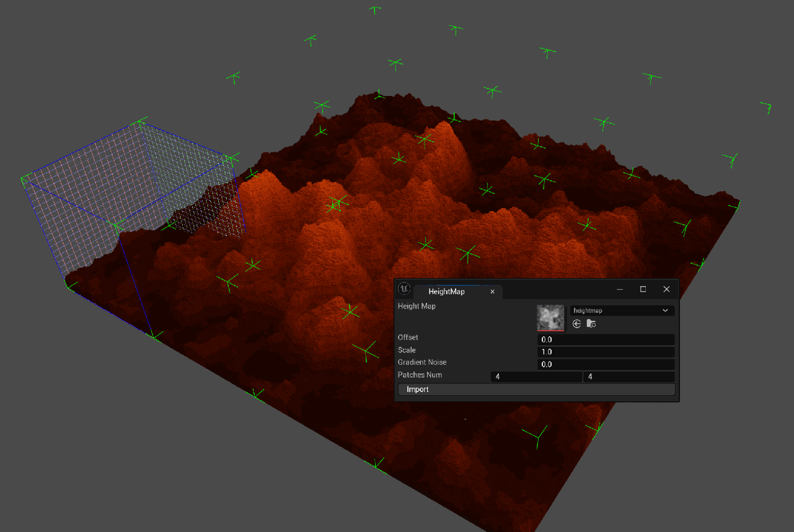Screen dimensions: 794x532
Task: Click the Offset value field
Action: 606,339
